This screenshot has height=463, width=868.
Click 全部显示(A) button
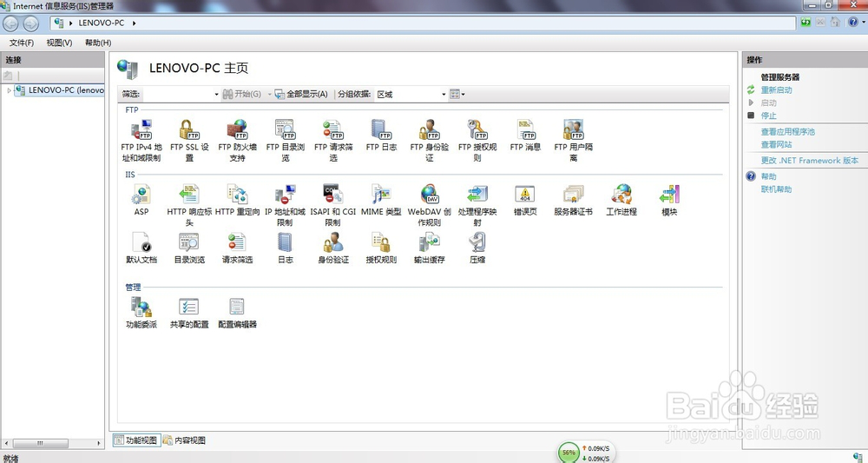[x=302, y=95]
